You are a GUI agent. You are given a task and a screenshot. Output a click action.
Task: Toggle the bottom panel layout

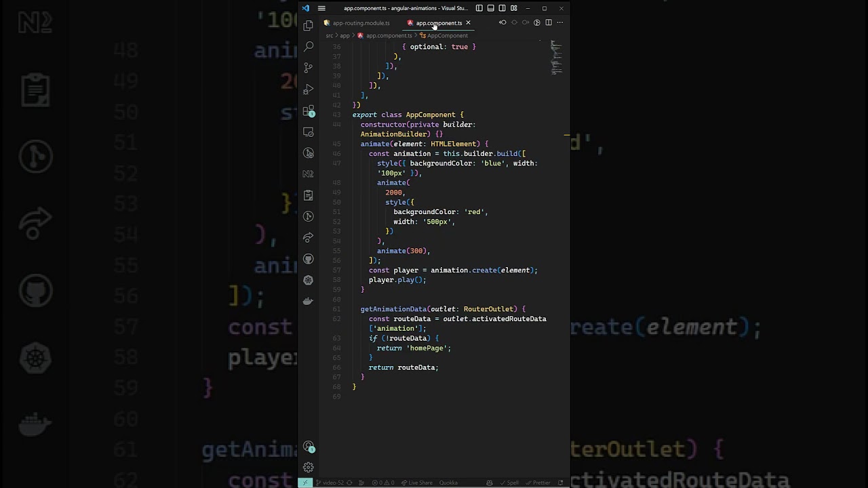click(x=491, y=8)
